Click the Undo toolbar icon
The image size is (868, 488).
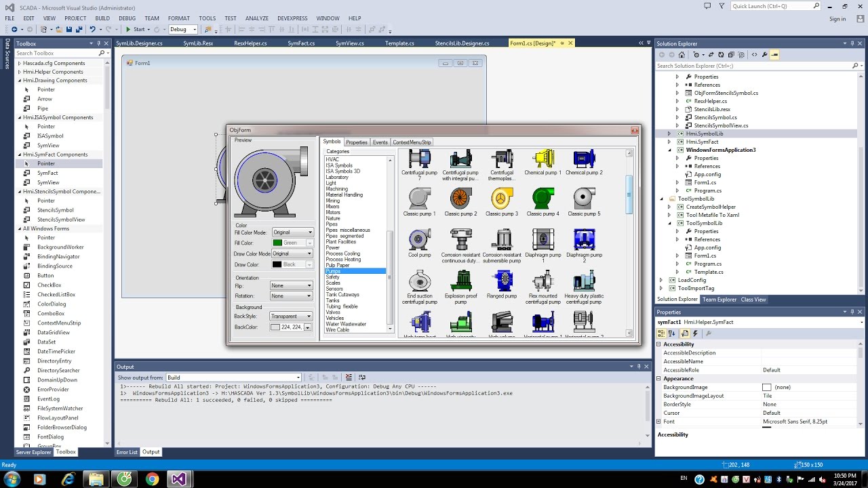(x=92, y=29)
